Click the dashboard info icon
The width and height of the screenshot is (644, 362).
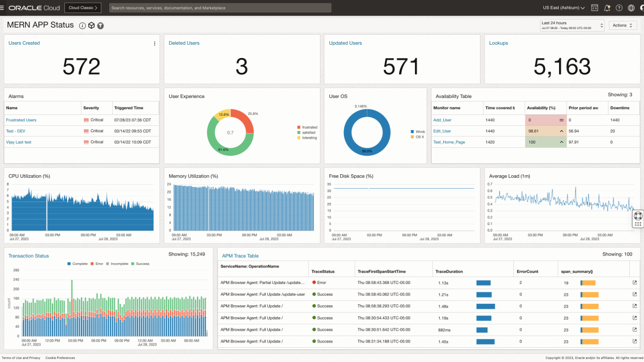82,25
